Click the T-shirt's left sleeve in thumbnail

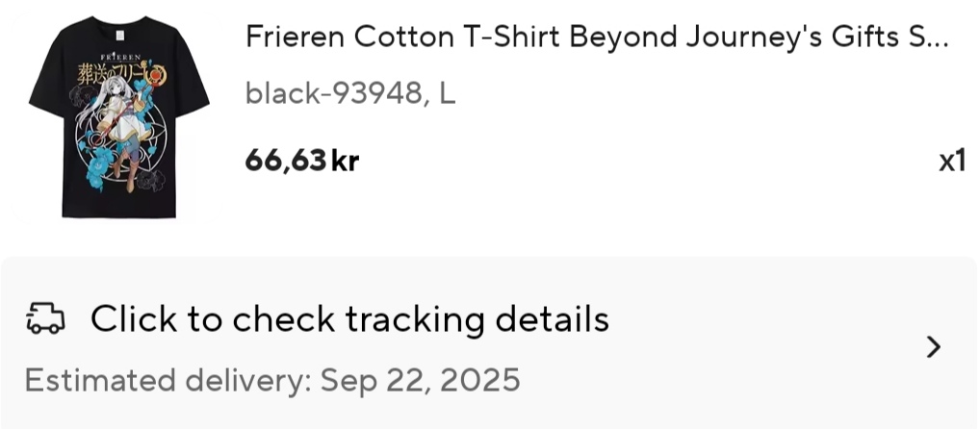tap(49, 81)
